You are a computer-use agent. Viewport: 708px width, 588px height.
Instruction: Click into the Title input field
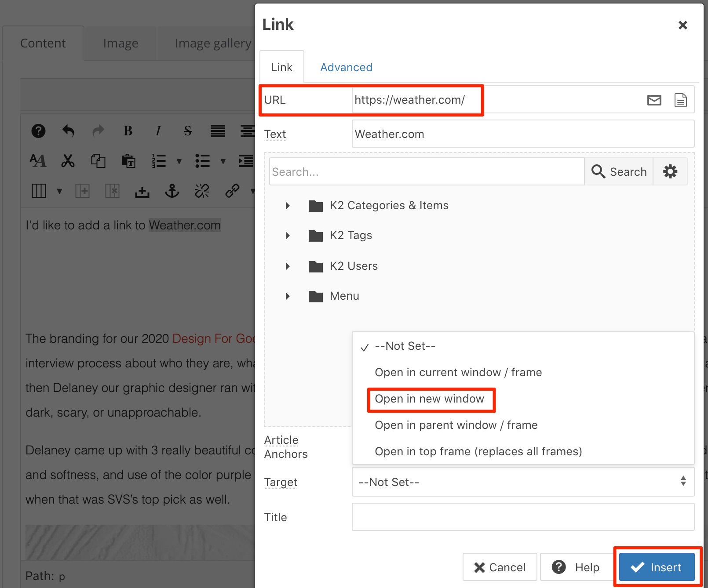pos(523,517)
